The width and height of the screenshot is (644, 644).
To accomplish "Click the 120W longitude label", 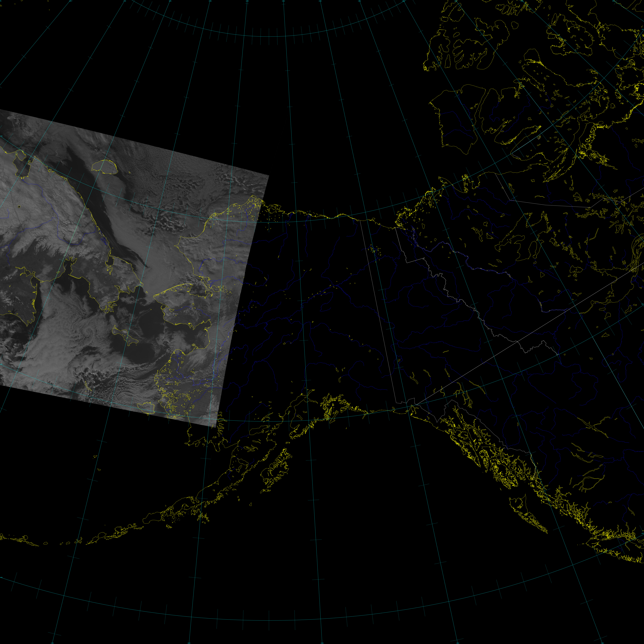I will tap(403, 1).
